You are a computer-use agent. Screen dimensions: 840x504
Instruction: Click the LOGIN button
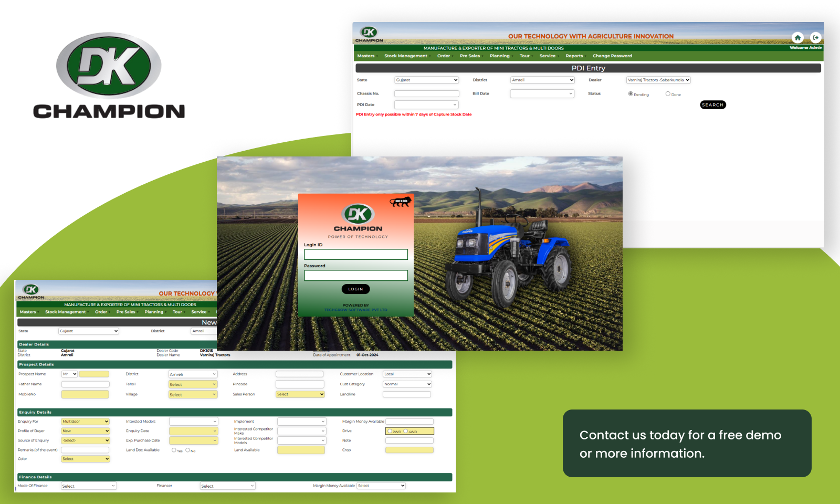click(x=355, y=289)
